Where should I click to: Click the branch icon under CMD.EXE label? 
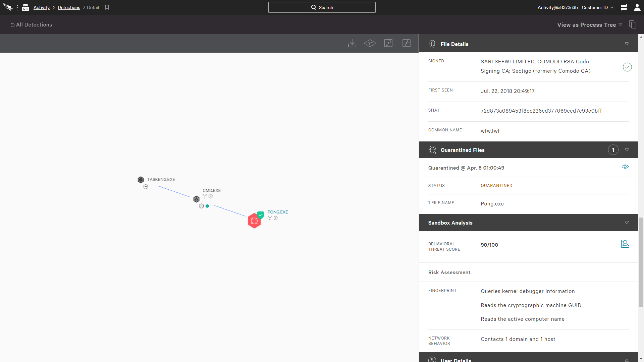click(x=205, y=196)
